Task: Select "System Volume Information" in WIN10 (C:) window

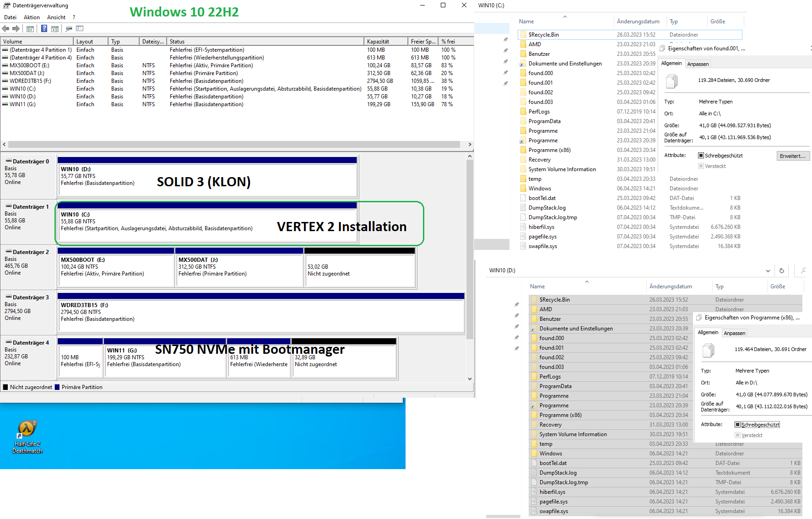Action: [562, 169]
